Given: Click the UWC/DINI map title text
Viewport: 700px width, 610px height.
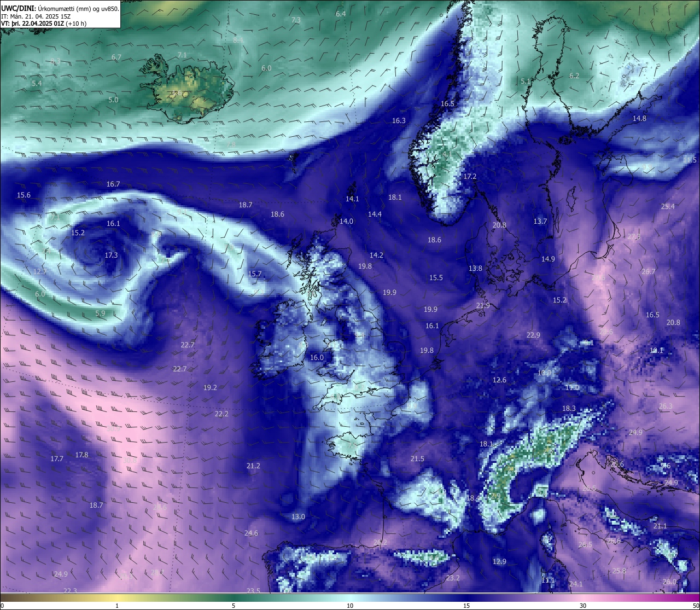Looking at the screenshot, I should click(x=59, y=9).
